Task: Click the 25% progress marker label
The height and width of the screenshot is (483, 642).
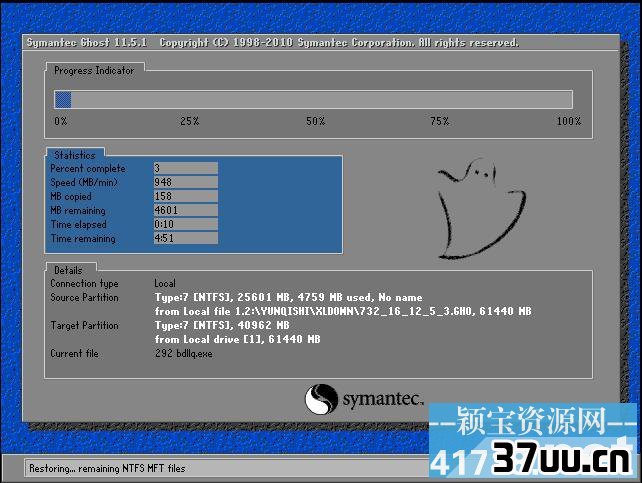Action: [190, 121]
